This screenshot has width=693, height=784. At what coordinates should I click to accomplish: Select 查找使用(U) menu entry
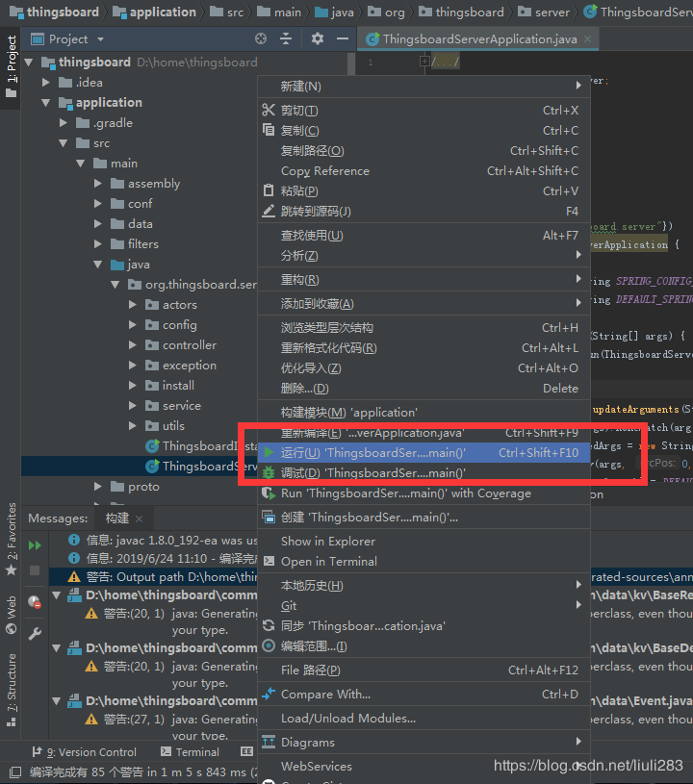tap(423, 236)
